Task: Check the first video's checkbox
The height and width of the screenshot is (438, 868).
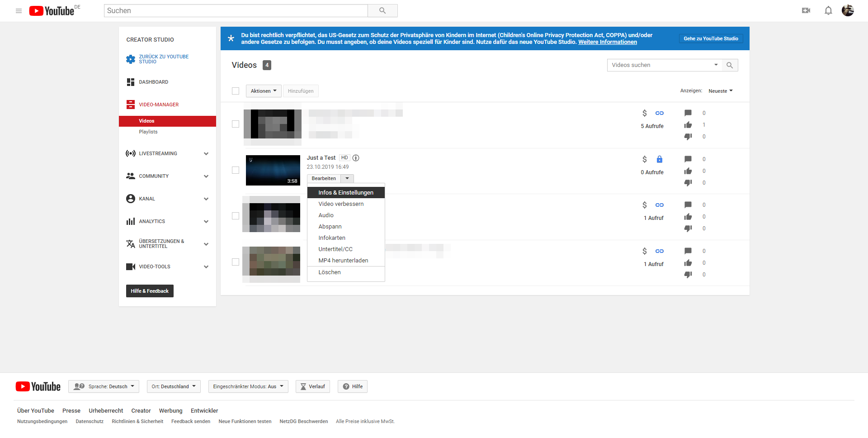Action: pos(236,124)
